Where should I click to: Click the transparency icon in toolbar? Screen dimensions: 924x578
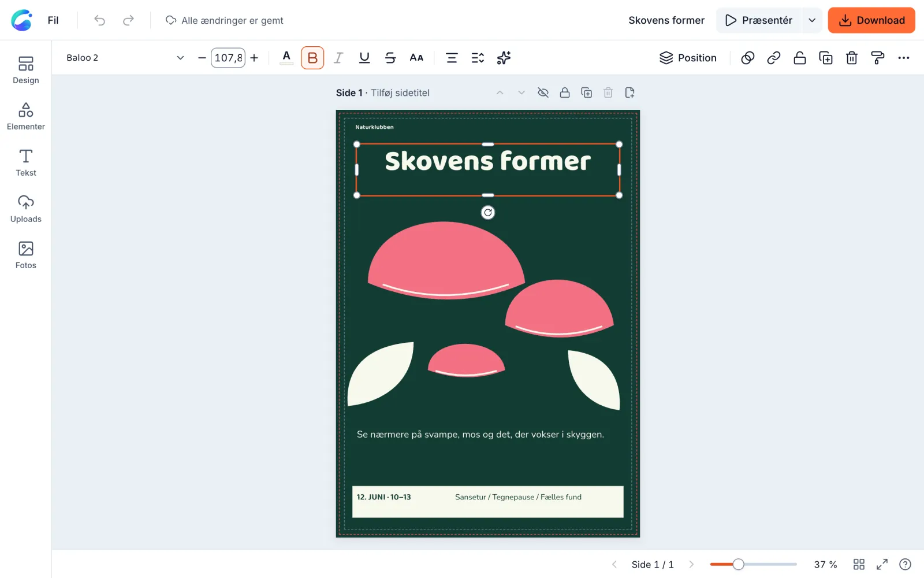[748, 58]
